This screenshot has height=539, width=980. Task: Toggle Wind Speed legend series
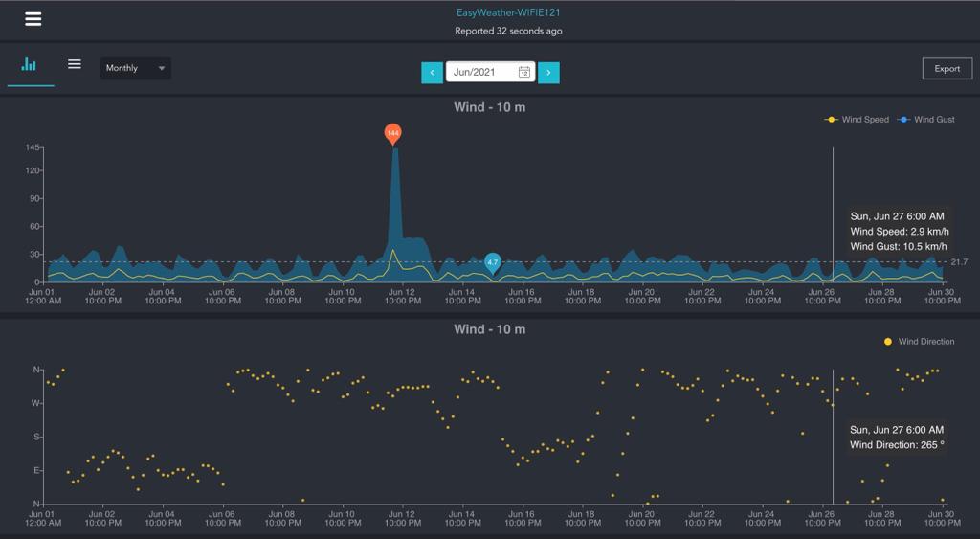(857, 120)
